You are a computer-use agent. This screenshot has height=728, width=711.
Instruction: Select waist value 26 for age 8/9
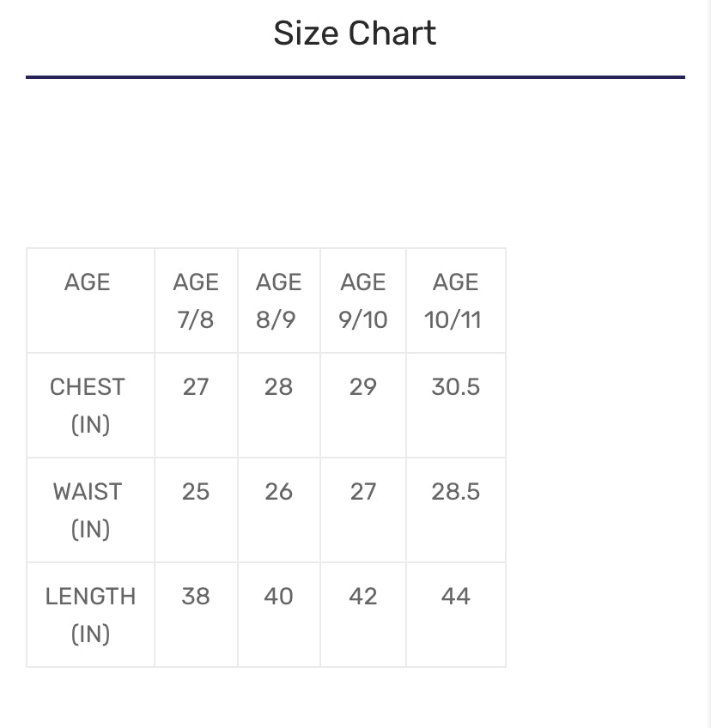pos(278,492)
